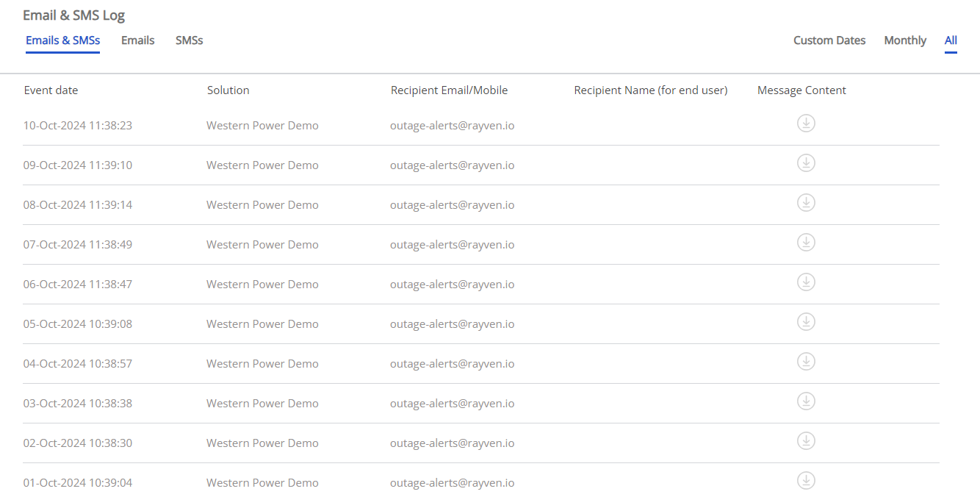Screen dimensions: 980x497
Task: Switch to the Emails & SMSs tab
Action: pyautogui.click(x=62, y=40)
